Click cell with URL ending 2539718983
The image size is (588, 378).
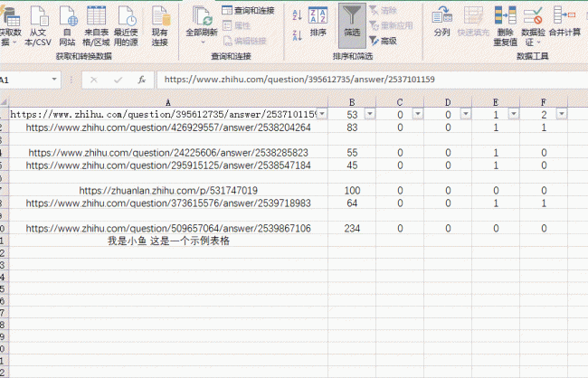pyautogui.click(x=168, y=203)
